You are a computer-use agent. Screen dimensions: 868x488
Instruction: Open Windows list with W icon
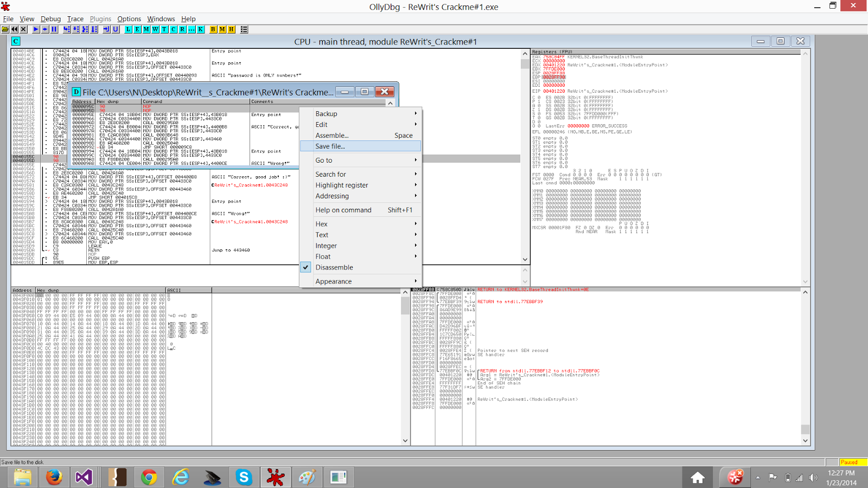point(155,29)
